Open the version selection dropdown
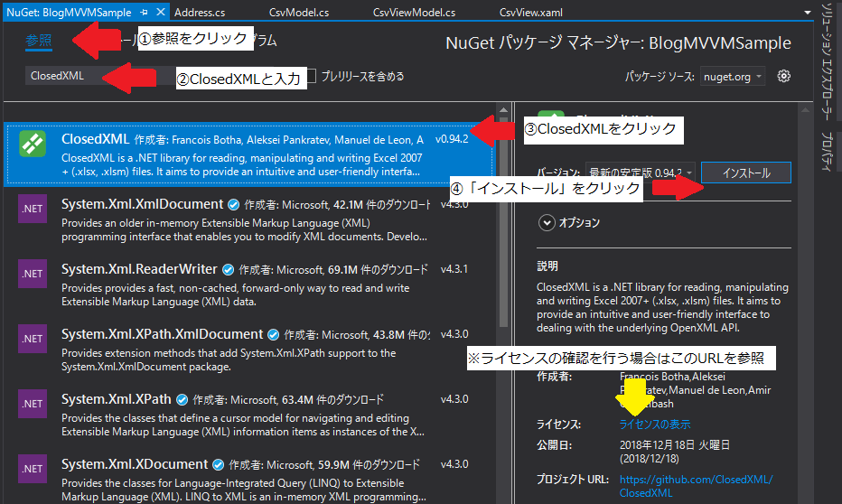The height and width of the screenshot is (504, 842). tap(641, 173)
